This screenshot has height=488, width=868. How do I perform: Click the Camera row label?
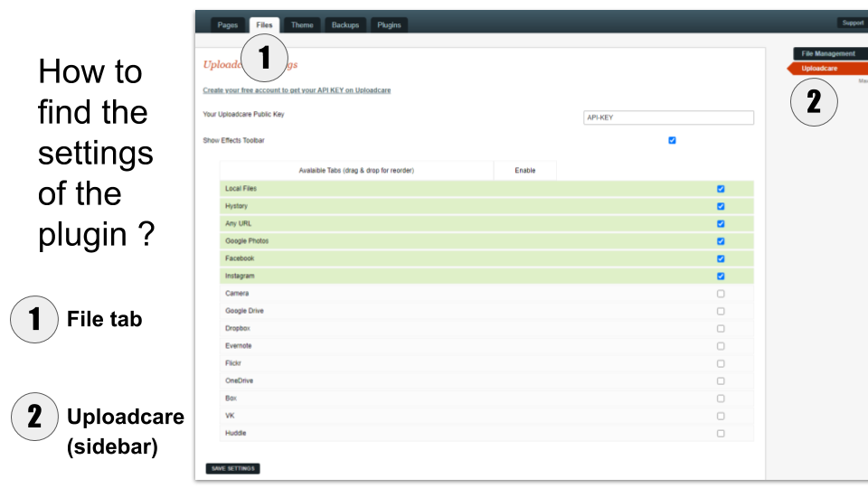coord(237,293)
